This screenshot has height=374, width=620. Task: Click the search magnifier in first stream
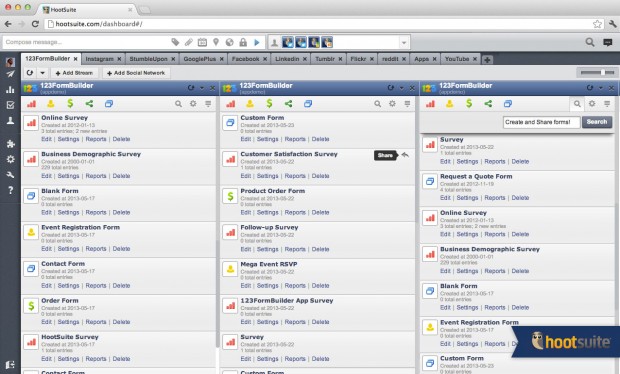point(178,104)
